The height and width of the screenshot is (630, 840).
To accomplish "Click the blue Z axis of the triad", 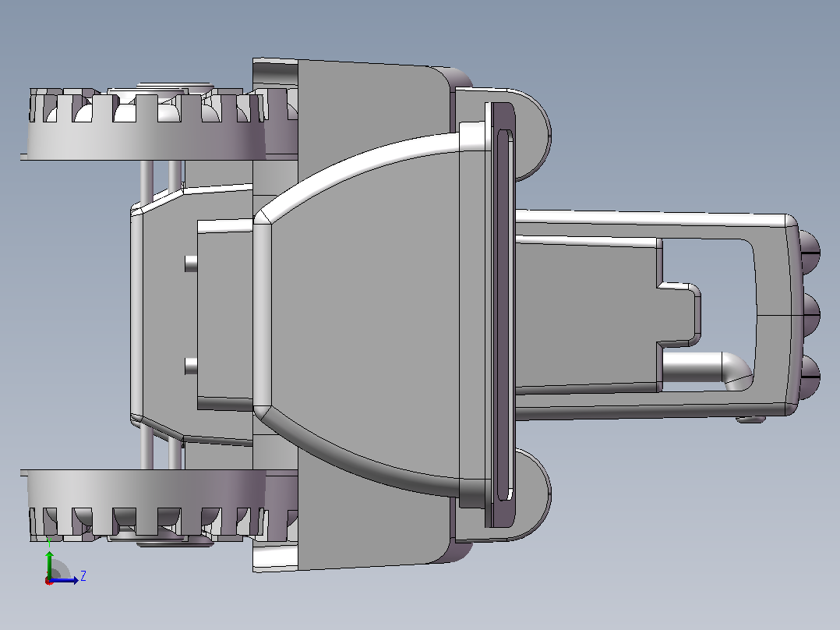I will 65,580.
